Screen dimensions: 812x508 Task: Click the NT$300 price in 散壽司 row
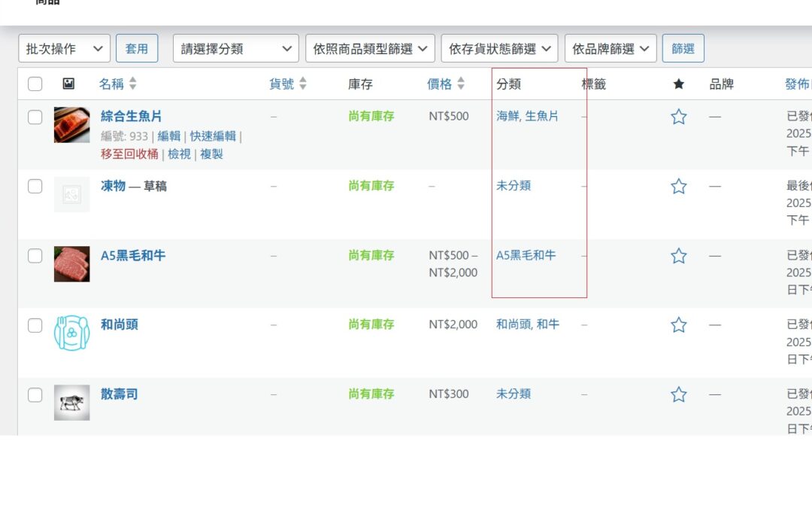(448, 394)
